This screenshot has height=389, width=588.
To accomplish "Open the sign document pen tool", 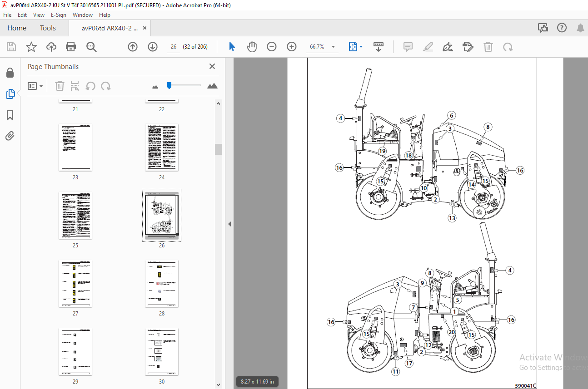I will pos(448,47).
